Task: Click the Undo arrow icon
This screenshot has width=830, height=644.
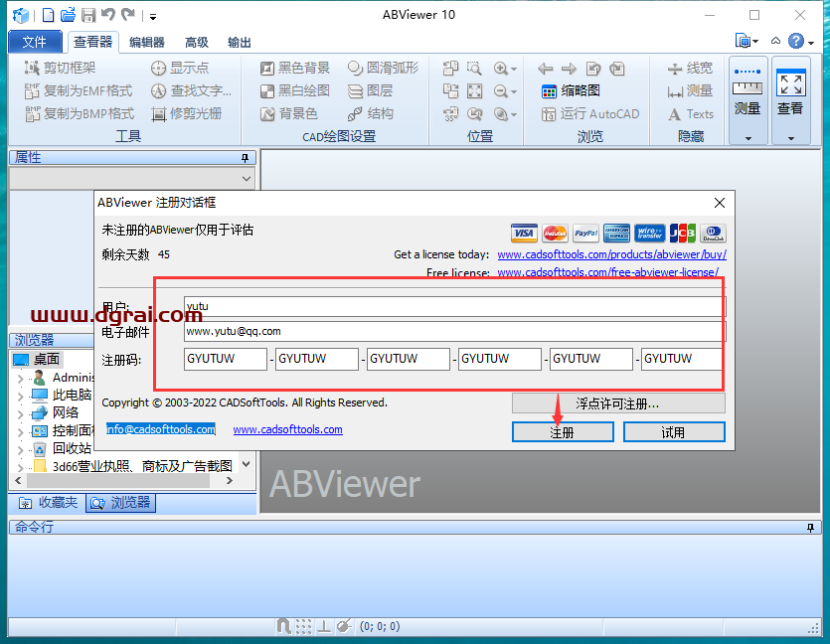Action: pos(108,14)
